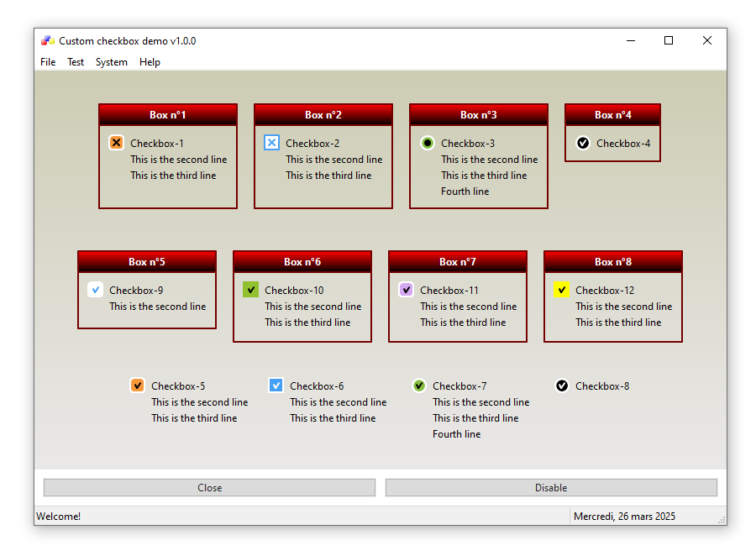This screenshot has height=556, width=756.
Task: Open the System menu
Action: tap(112, 62)
